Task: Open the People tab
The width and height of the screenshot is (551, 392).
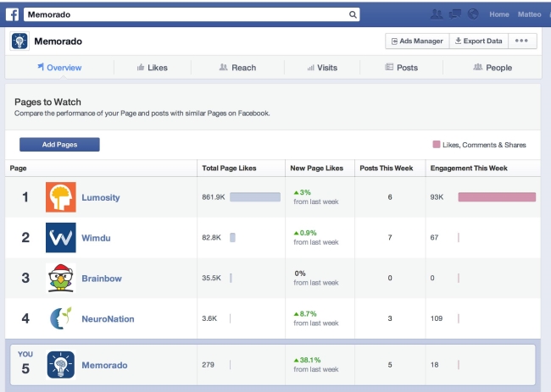Action: tap(493, 68)
